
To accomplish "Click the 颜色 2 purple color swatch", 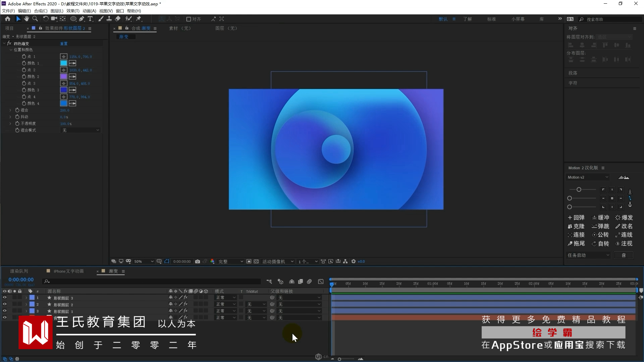I will pyautogui.click(x=63, y=76).
